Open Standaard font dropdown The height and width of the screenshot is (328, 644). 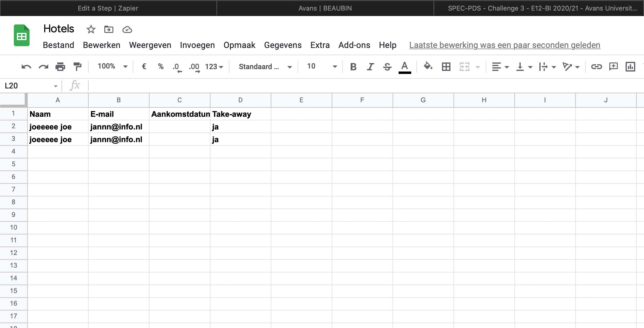[x=265, y=67]
